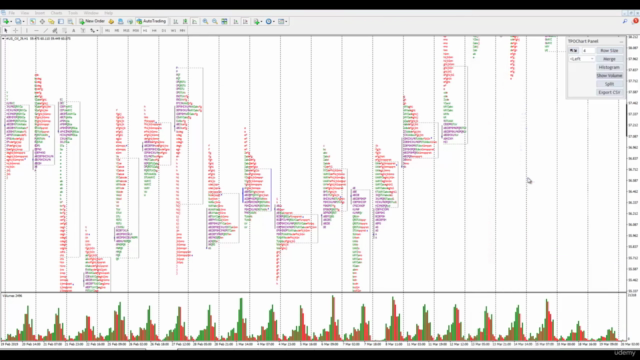
Task: Open the File menu
Action: (x=11, y=13)
